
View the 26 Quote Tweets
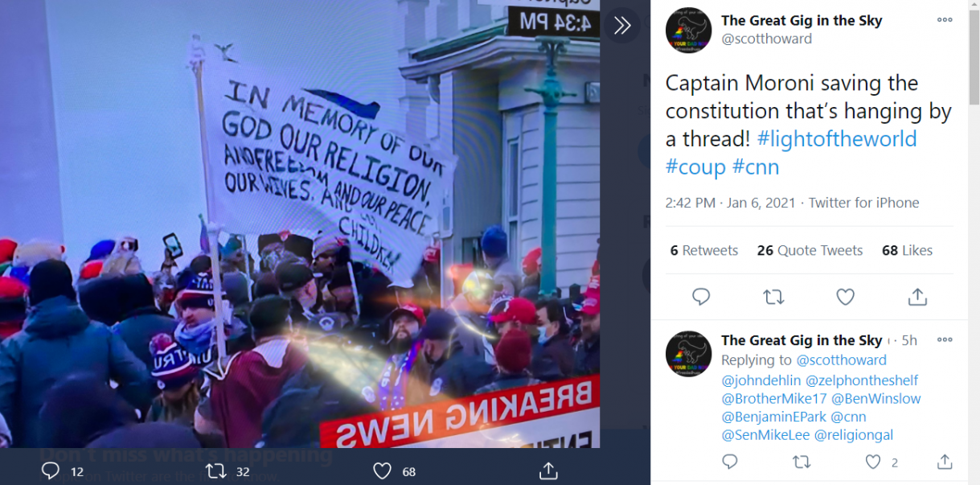click(810, 250)
